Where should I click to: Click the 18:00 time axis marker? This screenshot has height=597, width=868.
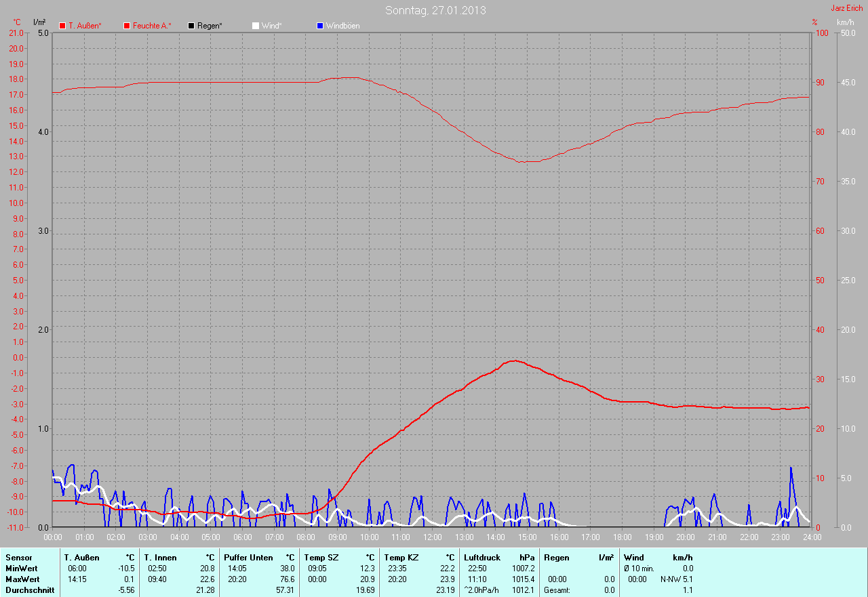623,537
